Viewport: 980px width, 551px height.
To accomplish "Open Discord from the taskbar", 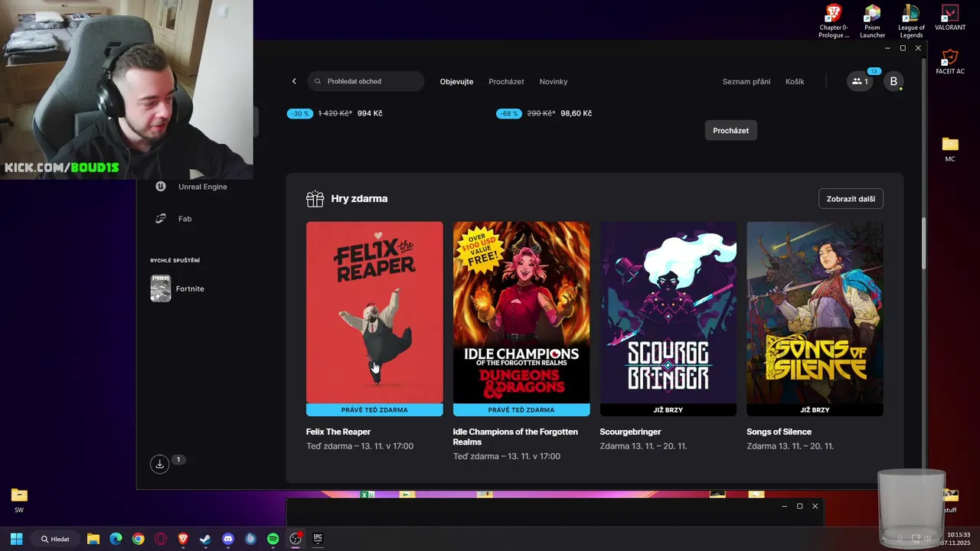I will (x=228, y=539).
